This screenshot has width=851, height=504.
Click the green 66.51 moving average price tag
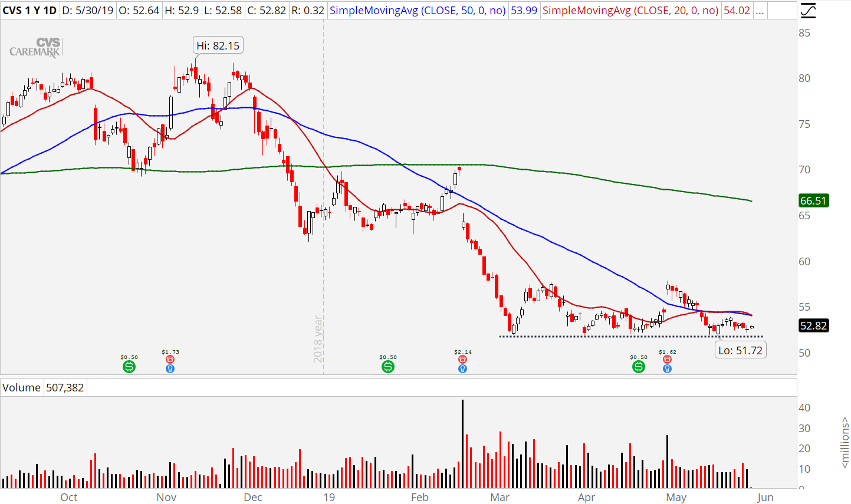click(x=813, y=201)
